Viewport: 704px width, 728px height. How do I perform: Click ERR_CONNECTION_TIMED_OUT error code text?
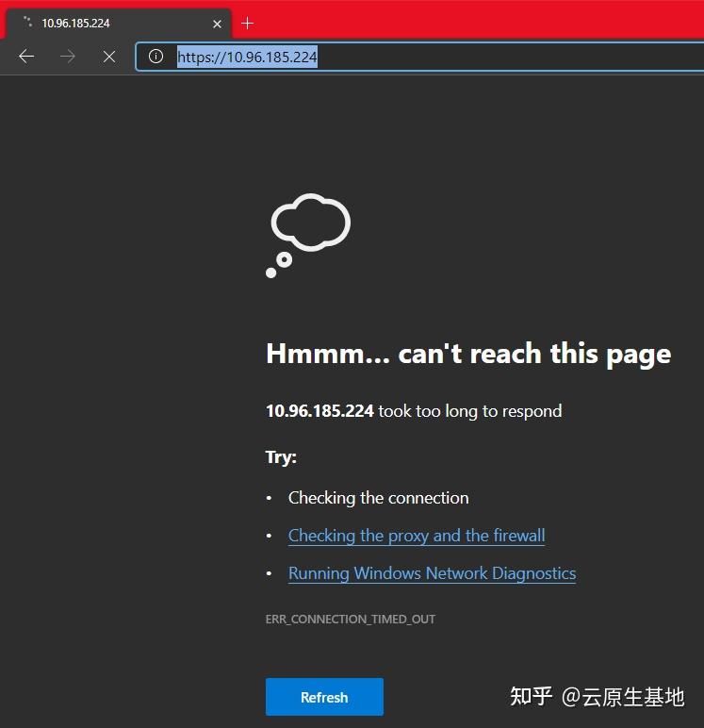click(x=351, y=619)
